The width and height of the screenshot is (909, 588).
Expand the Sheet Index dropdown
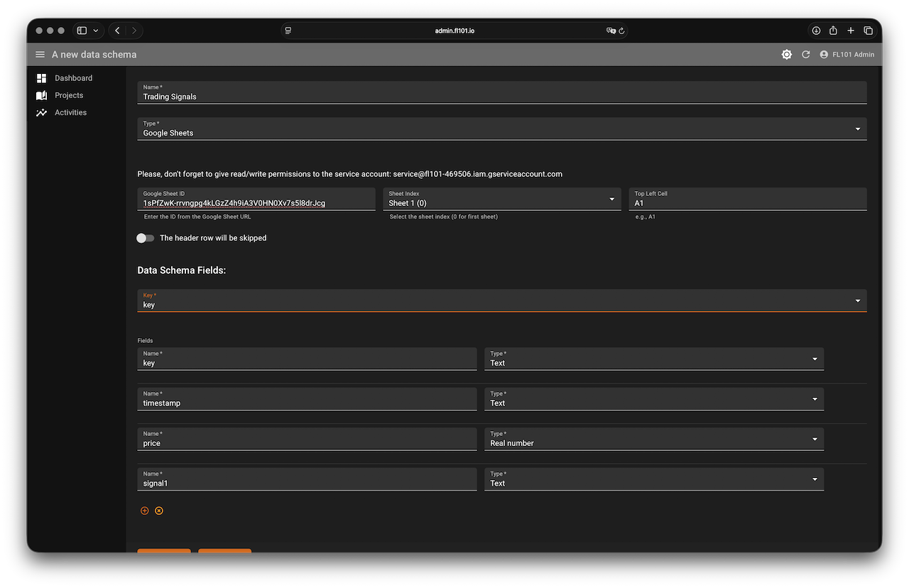click(501, 200)
